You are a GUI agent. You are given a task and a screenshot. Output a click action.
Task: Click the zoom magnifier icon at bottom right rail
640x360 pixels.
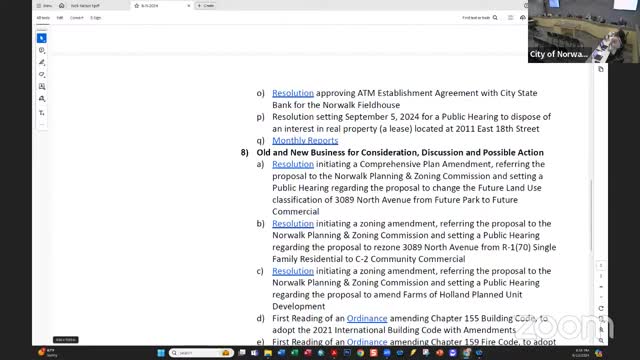(601, 340)
